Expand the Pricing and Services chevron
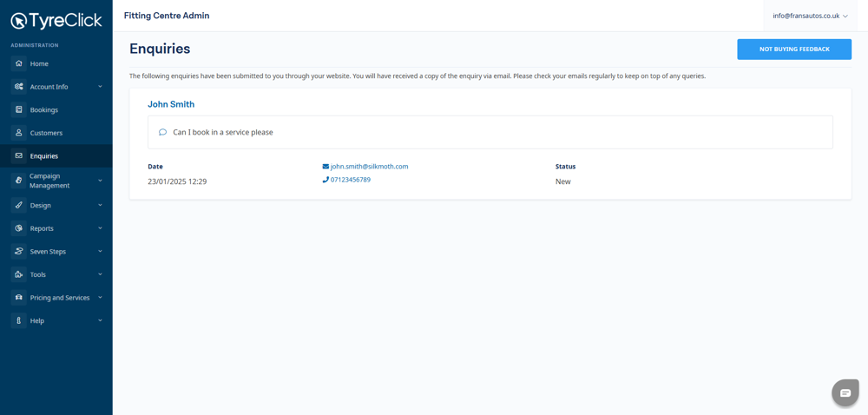This screenshot has height=415, width=868. [x=100, y=298]
